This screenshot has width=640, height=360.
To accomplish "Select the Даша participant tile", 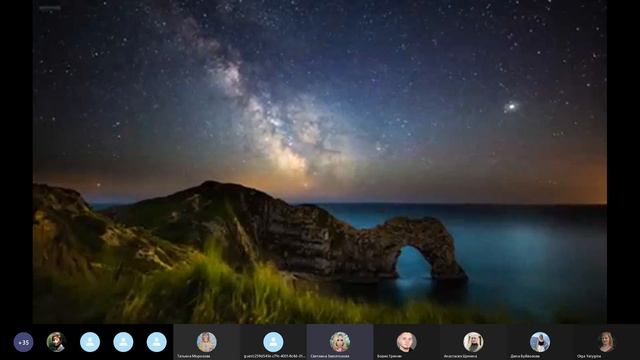I will (x=540, y=342).
